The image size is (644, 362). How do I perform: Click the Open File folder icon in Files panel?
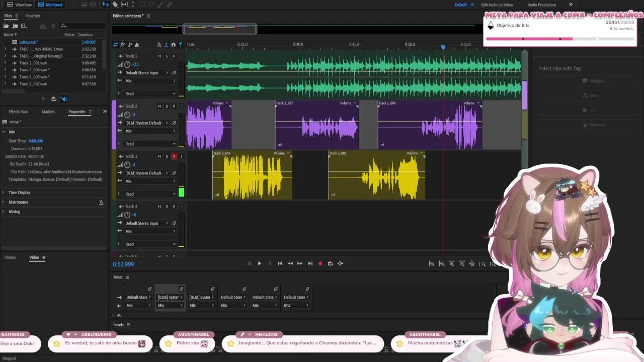click(7, 26)
